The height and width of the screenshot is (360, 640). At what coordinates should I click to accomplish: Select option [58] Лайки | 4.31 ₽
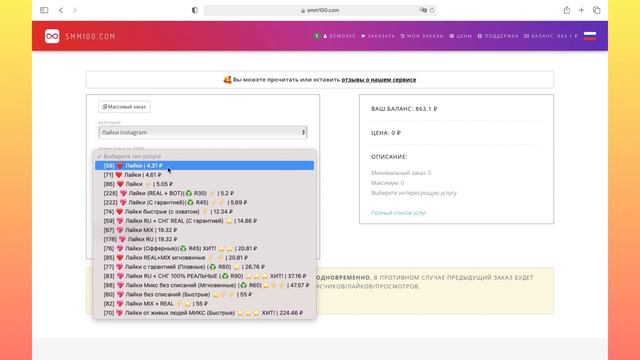point(204,165)
